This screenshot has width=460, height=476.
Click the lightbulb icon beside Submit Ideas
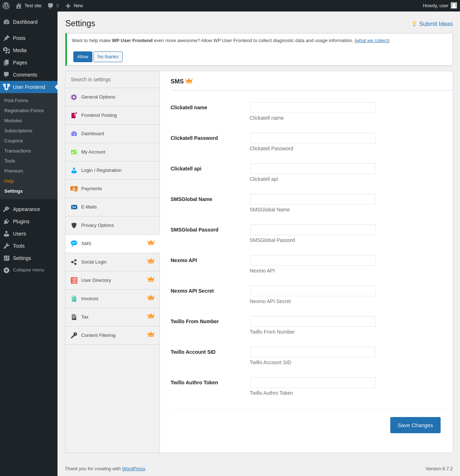coord(414,24)
